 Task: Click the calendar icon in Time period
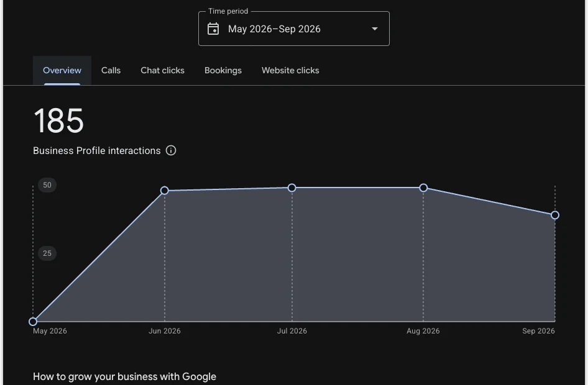(x=213, y=29)
